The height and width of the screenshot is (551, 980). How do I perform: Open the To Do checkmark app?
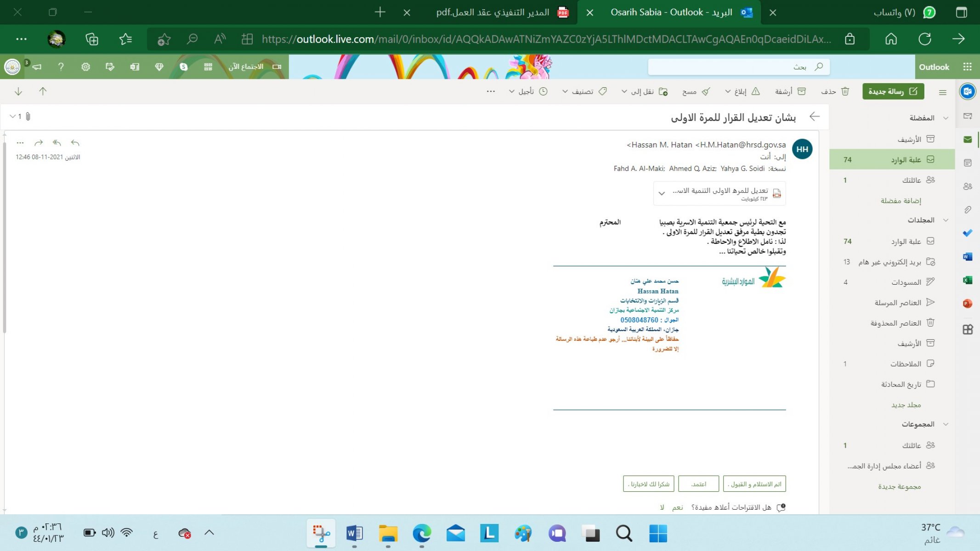coord(968,233)
